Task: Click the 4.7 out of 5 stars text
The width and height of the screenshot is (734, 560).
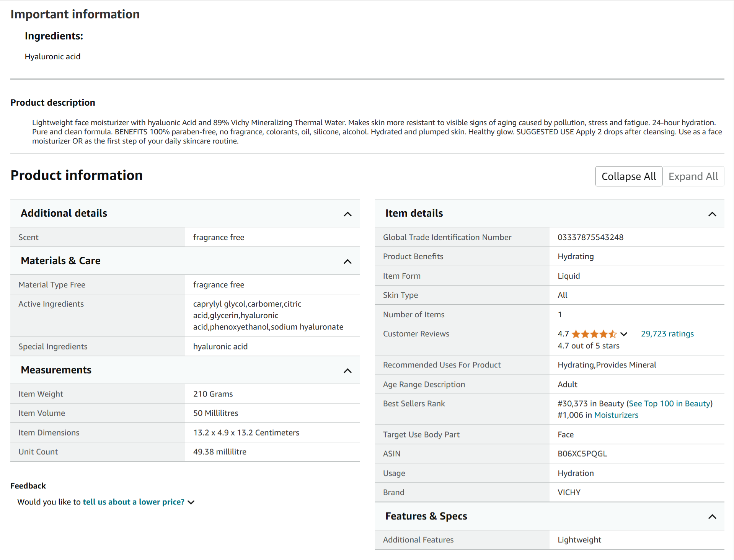Action: click(x=588, y=346)
